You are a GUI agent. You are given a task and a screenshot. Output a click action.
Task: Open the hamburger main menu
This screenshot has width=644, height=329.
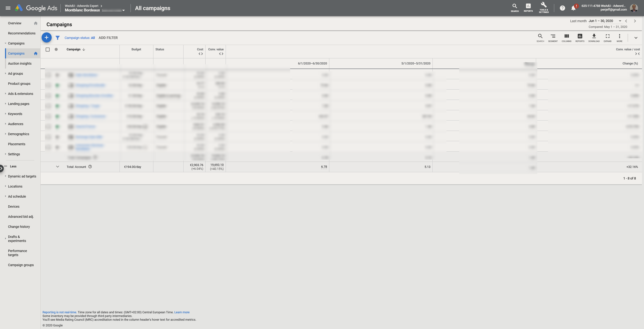pyautogui.click(x=8, y=8)
